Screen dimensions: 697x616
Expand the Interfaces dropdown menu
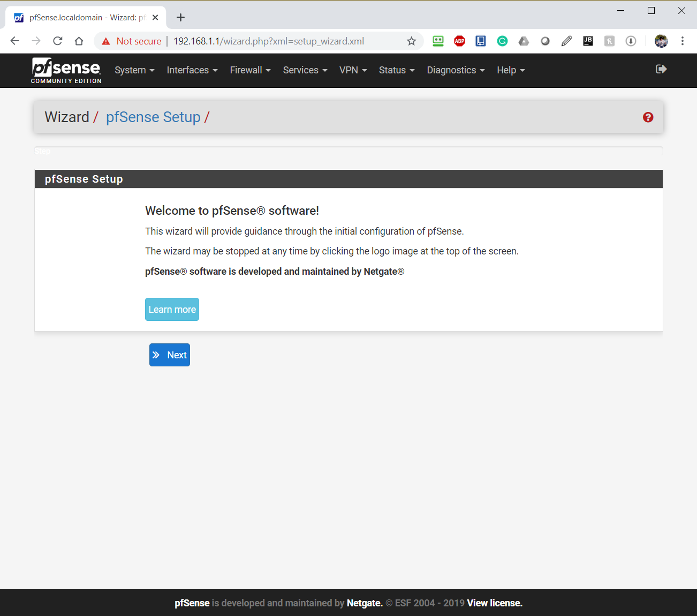pyautogui.click(x=192, y=70)
